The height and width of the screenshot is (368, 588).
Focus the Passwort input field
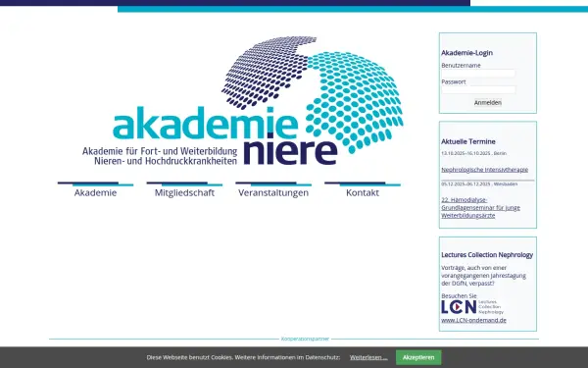(x=478, y=89)
